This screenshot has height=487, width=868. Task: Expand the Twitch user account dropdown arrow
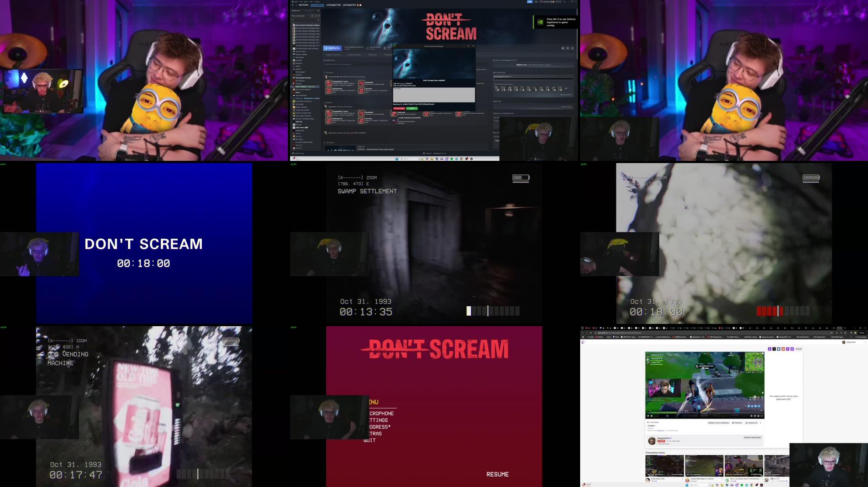click(x=865, y=342)
